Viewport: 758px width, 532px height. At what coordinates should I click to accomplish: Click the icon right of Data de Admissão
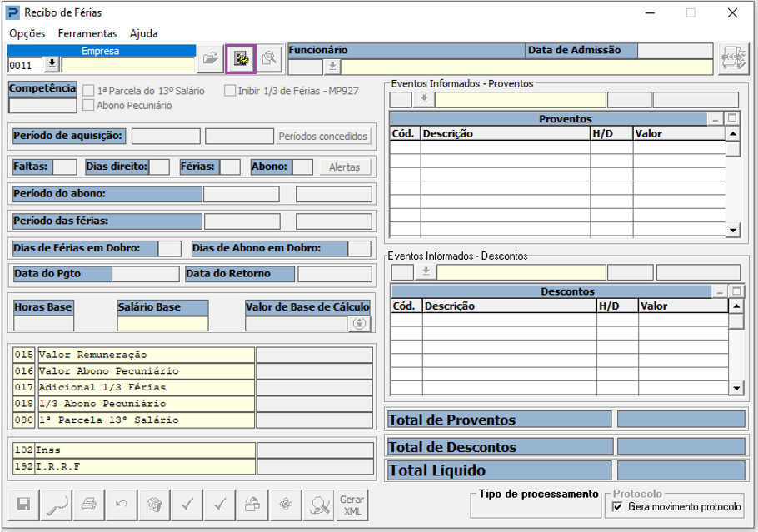click(733, 59)
